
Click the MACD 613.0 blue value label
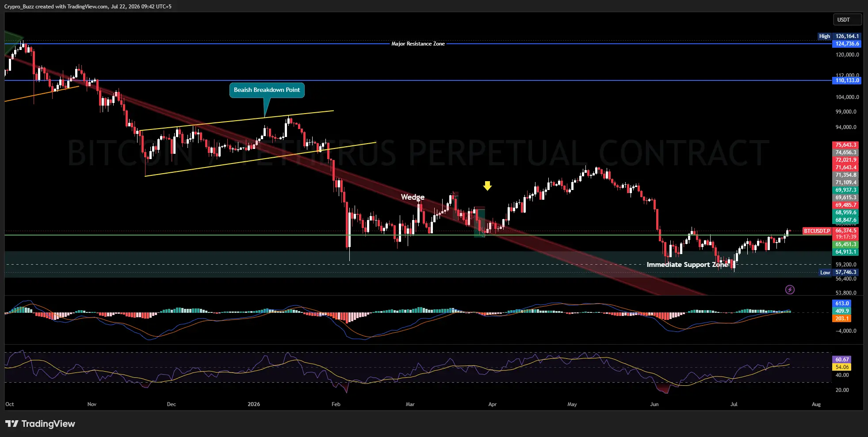coord(842,304)
